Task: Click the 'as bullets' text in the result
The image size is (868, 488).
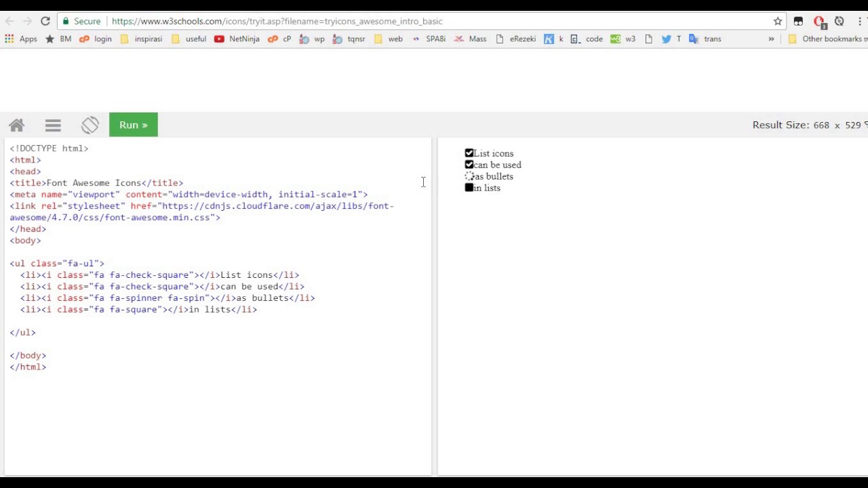Action: [x=494, y=177]
